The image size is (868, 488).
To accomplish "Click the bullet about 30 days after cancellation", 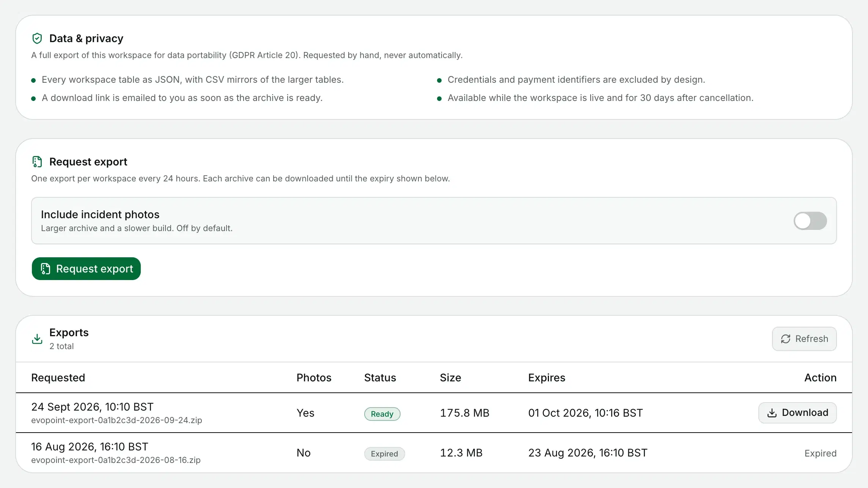I will click(601, 98).
